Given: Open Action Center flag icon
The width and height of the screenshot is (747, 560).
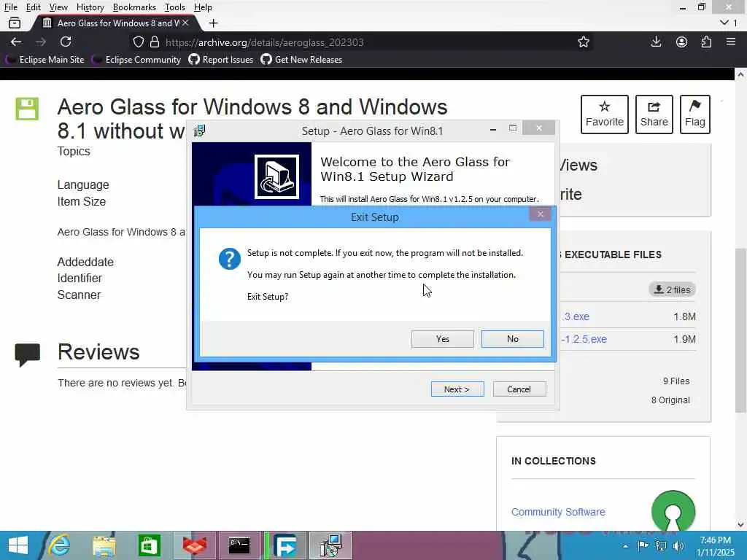Looking at the screenshot, I should tap(643, 545).
